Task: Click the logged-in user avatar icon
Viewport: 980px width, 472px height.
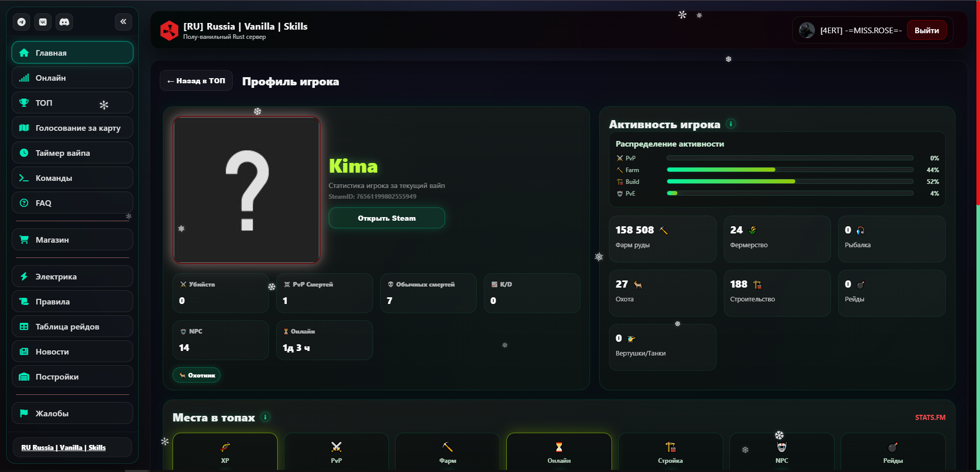Action: click(807, 30)
